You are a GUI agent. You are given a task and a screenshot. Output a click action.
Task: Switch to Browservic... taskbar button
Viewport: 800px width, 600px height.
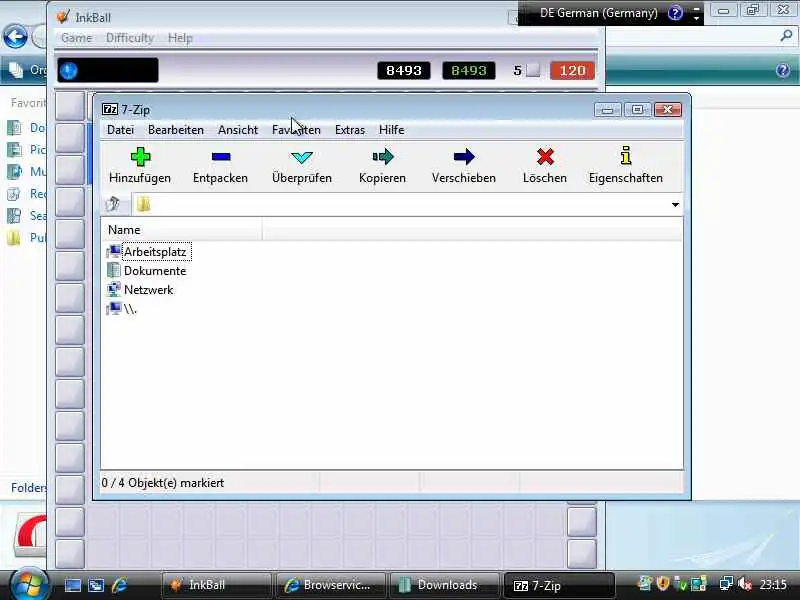(330, 585)
